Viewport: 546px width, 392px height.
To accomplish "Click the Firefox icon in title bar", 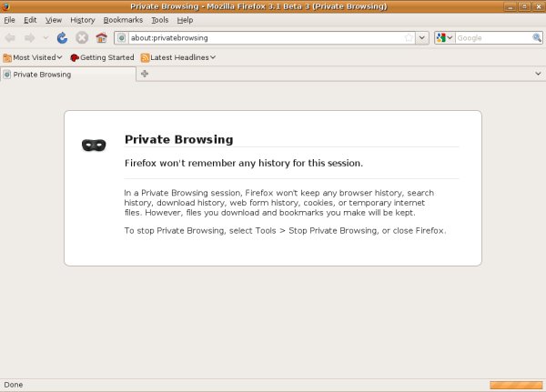I will (x=5, y=6).
